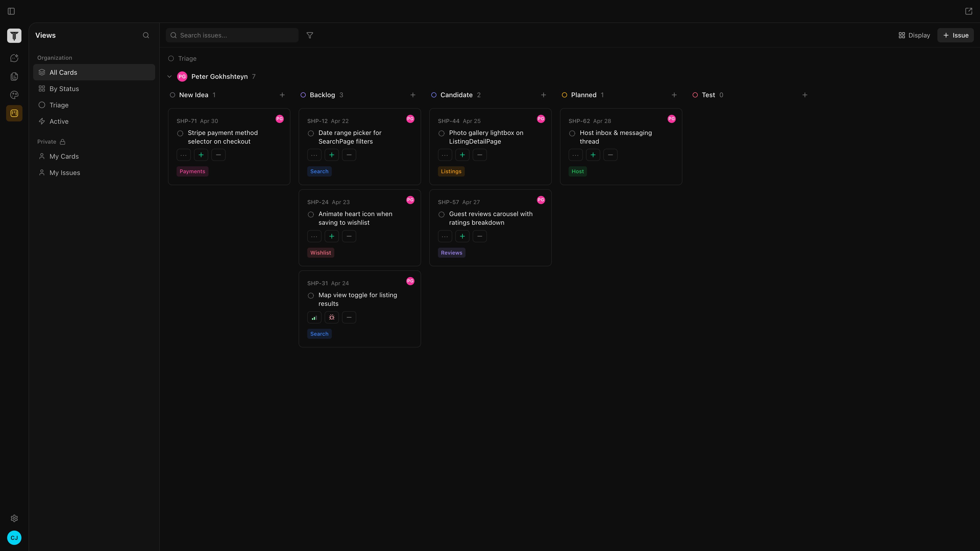Open settings gear in left rail
Viewport: 980px width, 551px height.
click(15, 518)
